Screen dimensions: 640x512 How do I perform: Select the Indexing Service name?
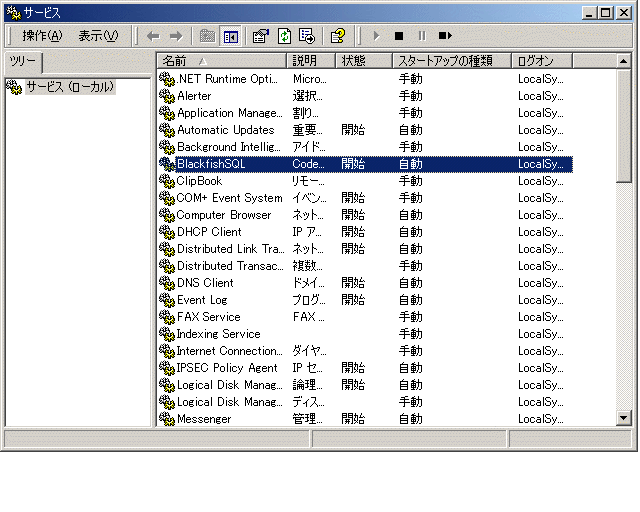coord(218,334)
